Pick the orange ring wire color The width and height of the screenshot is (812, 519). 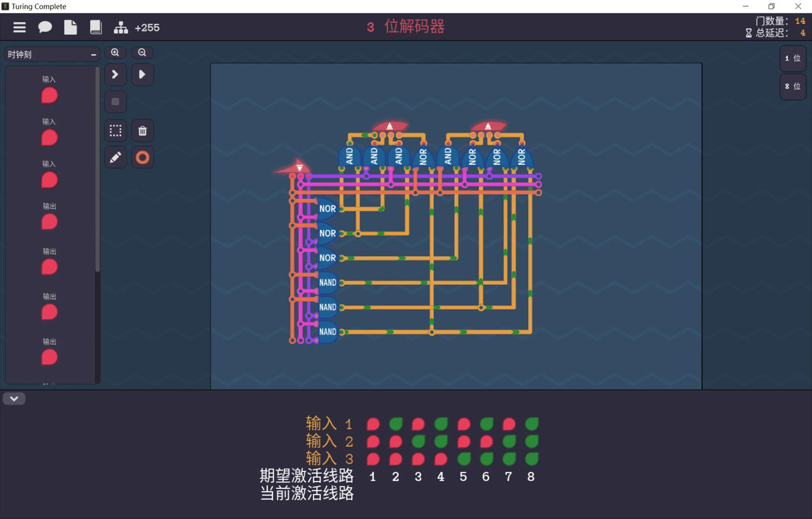coord(142,157)
